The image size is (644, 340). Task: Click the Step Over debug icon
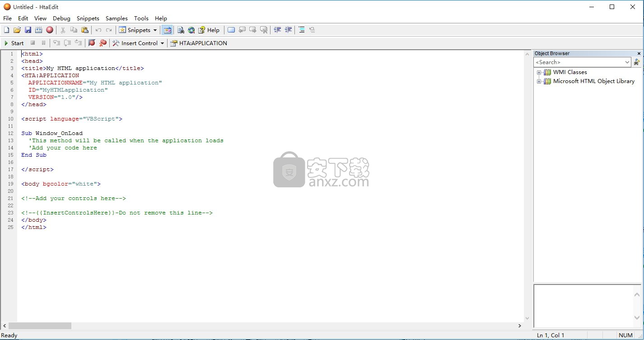tap(67, 43)
